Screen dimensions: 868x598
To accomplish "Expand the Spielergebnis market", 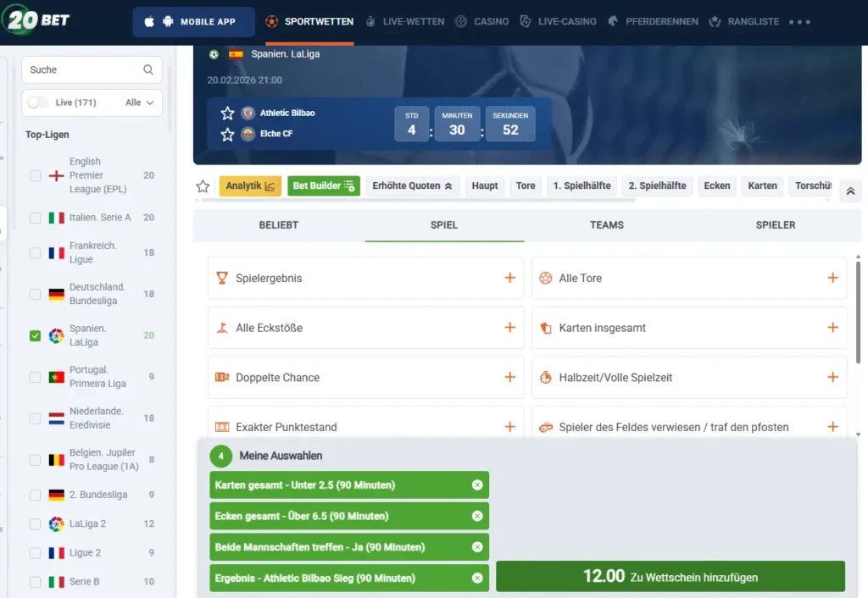I will (509, 278).
